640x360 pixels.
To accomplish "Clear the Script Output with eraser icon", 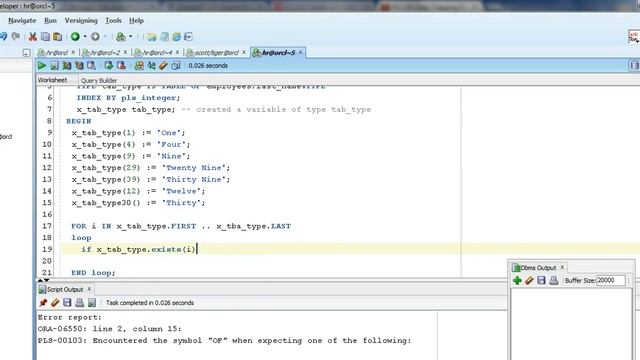I will tap(55, 302).
